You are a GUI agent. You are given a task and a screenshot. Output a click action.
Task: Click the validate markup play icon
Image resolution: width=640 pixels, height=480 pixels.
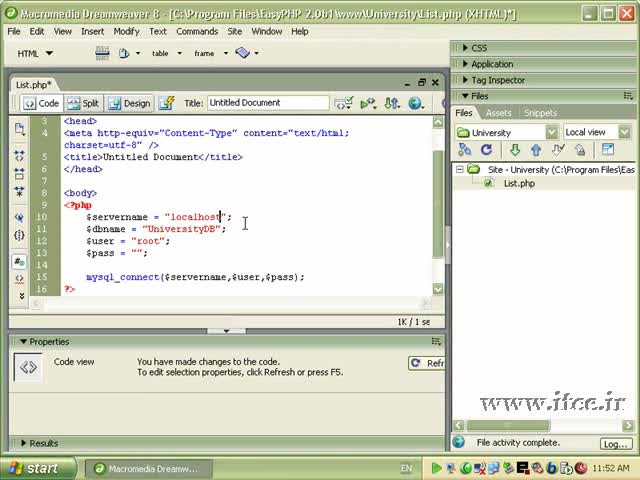368,103
